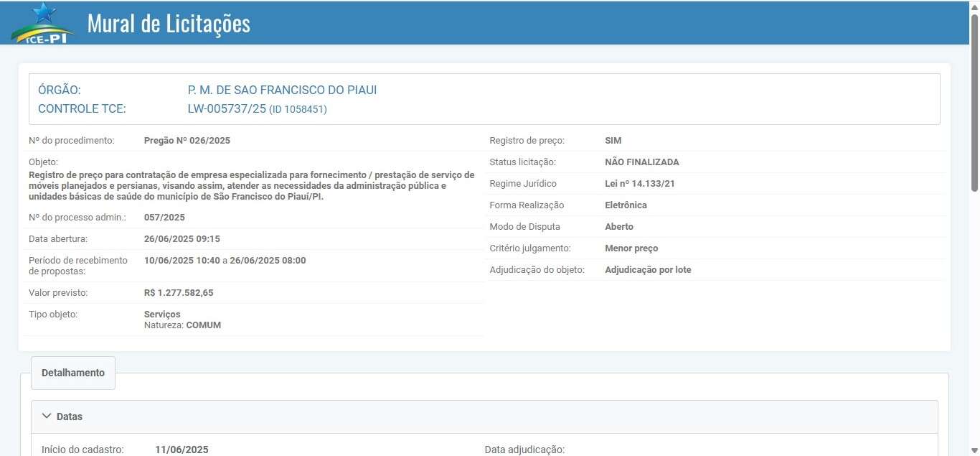Image resolution: width=980 pixels, height=456 pixels.
Task: Click the Período de recebimento de propostas label
Action: [78, 266]
